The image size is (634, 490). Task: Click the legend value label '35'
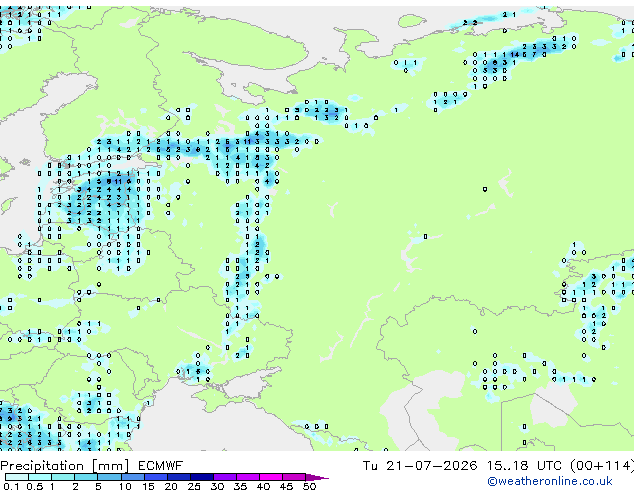point(240,486)
